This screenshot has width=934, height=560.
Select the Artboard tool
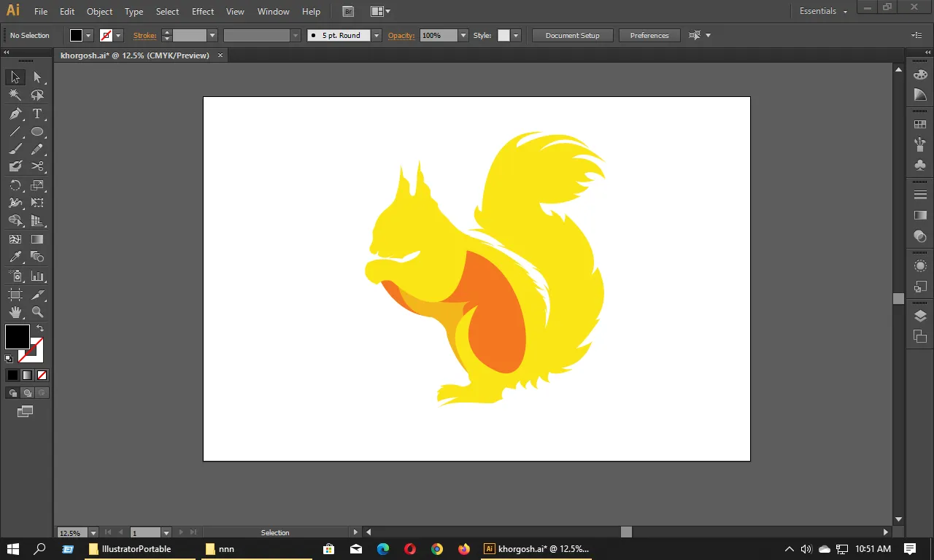click(15, 295)
